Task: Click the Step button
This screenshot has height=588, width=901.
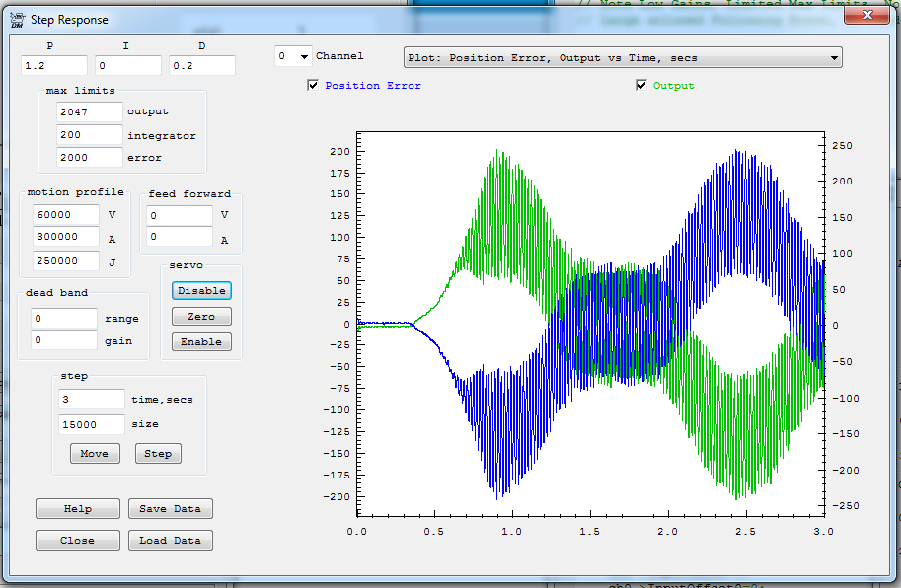Action: pyautogui.click(x=158, y=453)
